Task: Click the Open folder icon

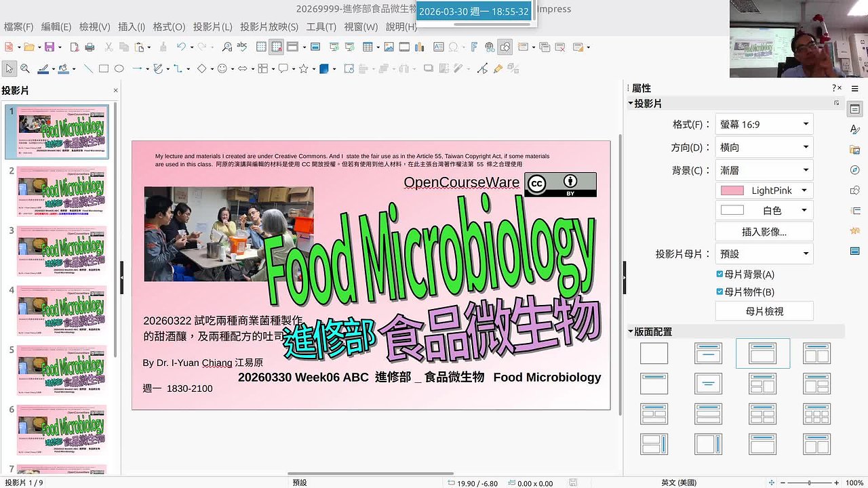Action: 28,47
